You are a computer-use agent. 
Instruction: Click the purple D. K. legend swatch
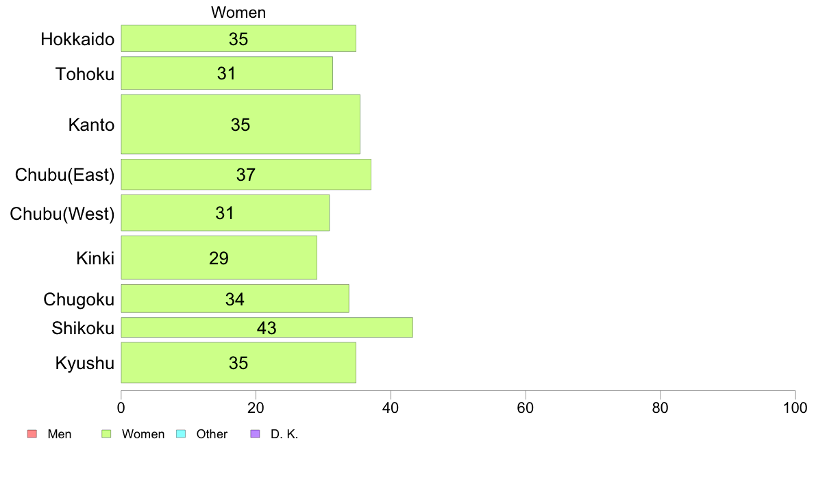255,434
